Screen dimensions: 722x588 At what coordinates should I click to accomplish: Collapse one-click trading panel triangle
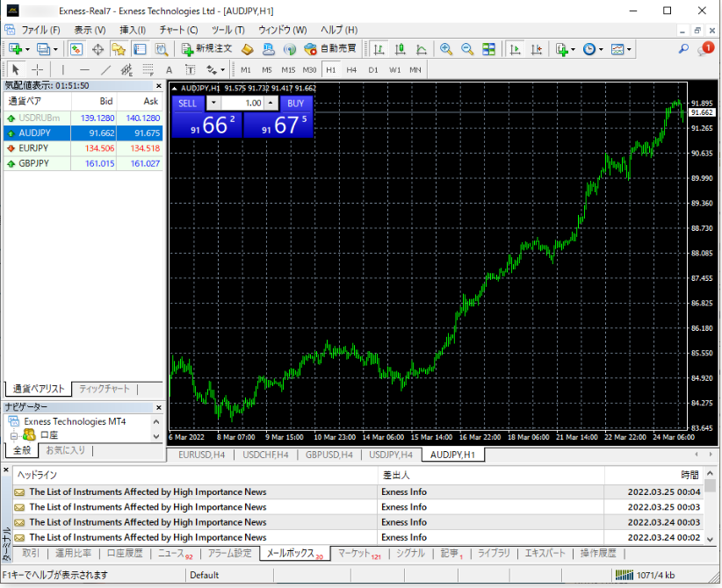[x=175, y=89]
